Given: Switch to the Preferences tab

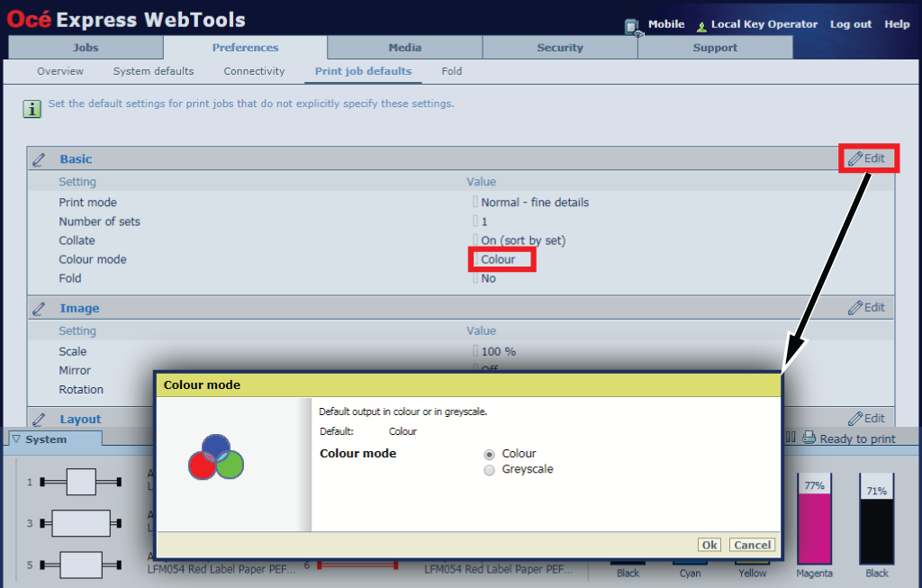Looking at the screenshot, I should click(x=245, y=48).
